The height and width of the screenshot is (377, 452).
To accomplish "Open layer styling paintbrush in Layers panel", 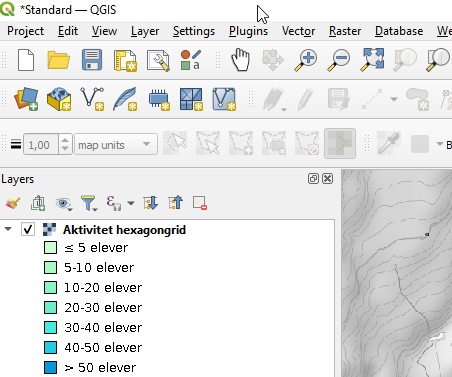I will [13, 203].
